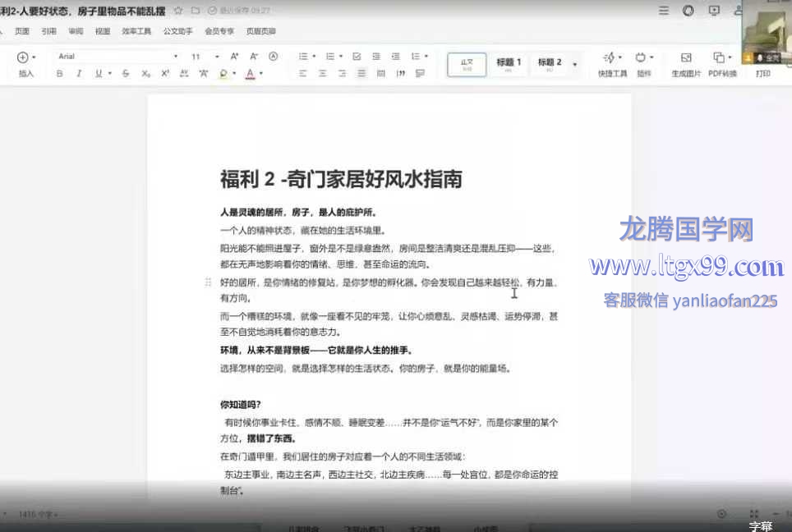Screen dimensions: 792x532
Task: Toggle italic formatting
Action: pos(79,73)
